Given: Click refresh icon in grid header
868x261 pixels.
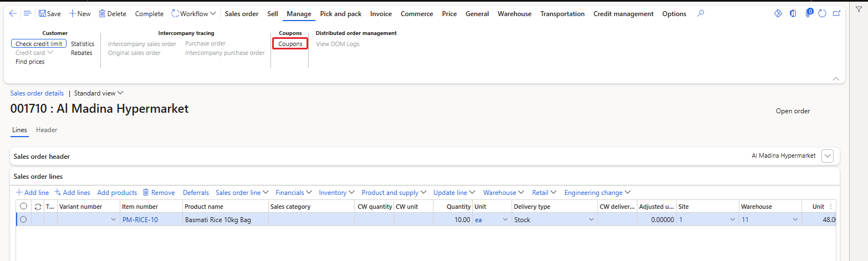Looking at the screenshot, I should point(38,206).
